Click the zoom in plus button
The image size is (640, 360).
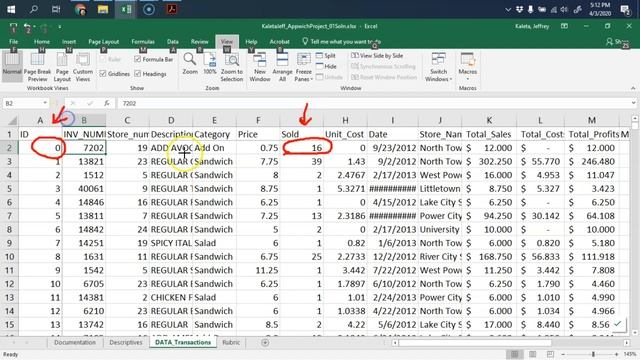pyautogui.click(x=616, y=354)
